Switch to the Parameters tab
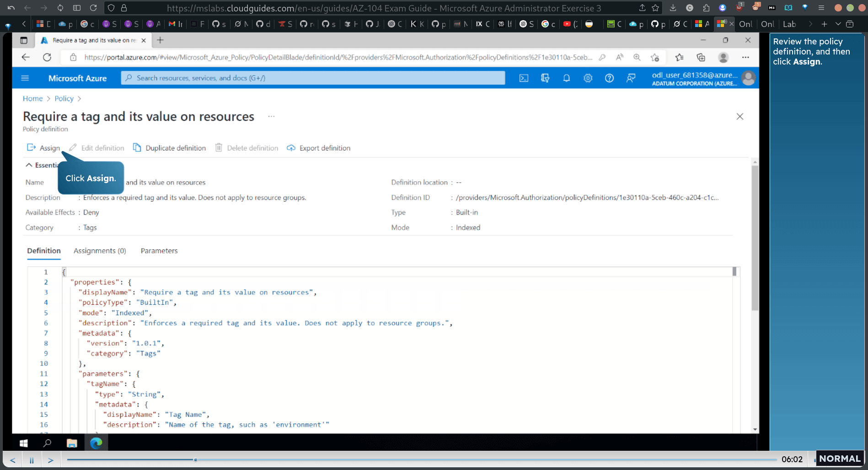 tap(159, 251)
